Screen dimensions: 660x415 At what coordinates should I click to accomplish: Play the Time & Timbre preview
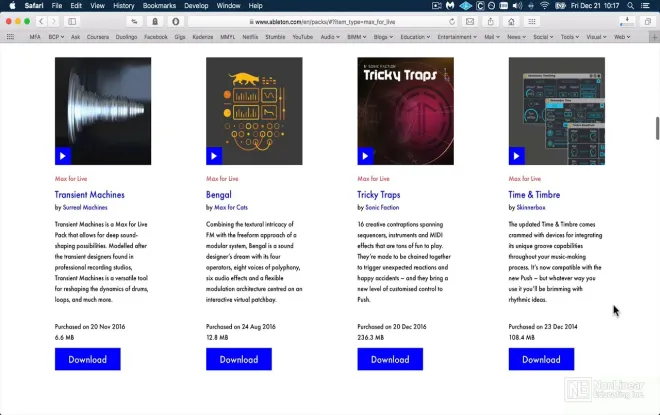pyautogui.click(x=516, y=156)
